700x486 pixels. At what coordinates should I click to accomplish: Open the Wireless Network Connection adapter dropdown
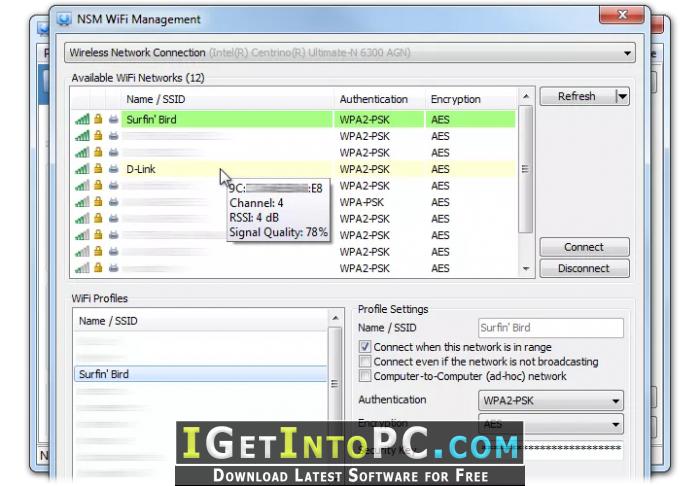pos(350,53)
